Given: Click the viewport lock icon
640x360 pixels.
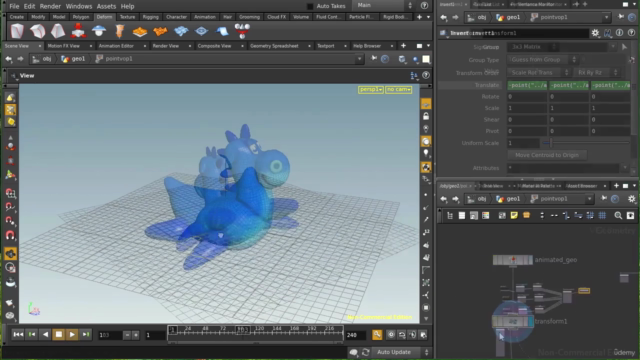Looking at the screenshot, I should 426,116.
